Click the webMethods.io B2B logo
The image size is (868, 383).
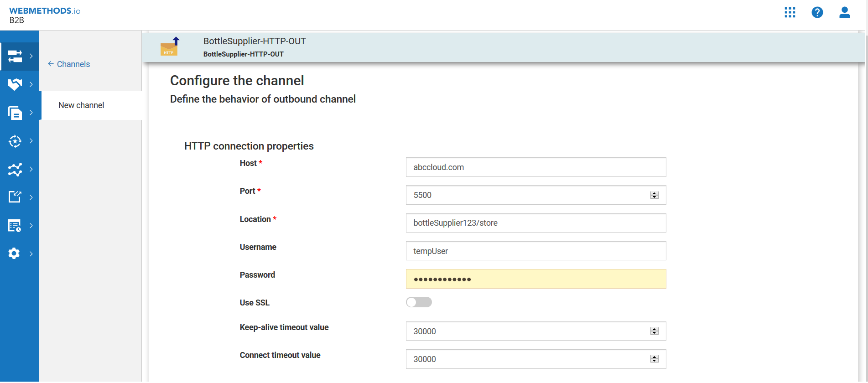tap(45, 15)
